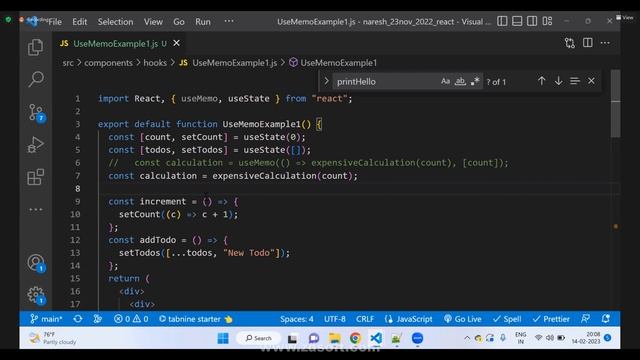The height and width of the screenshot is (360, 640).
Task: Open Source Control view with badge
Action: pyautogui.click(x=36, y=113)
